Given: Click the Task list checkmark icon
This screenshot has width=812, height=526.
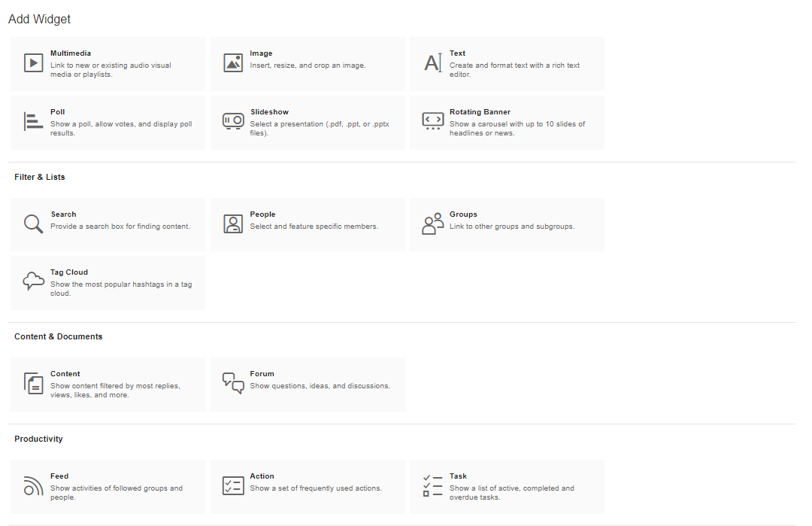Looking at the screenshot, I should point(433,486).
